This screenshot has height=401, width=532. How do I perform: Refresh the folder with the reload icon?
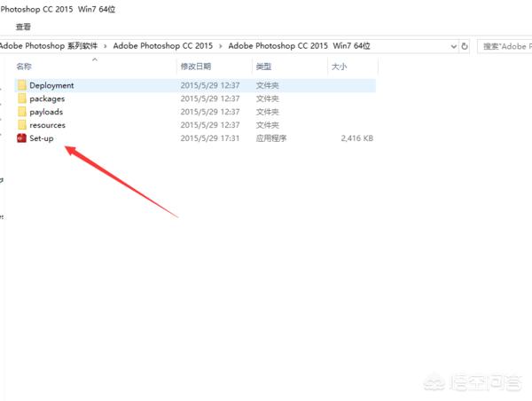click(465, 46)
